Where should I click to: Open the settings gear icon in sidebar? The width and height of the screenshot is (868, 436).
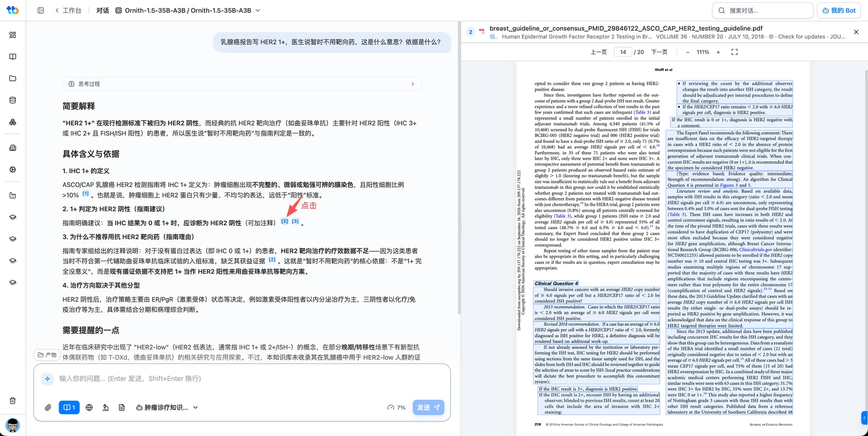point(12,169)
